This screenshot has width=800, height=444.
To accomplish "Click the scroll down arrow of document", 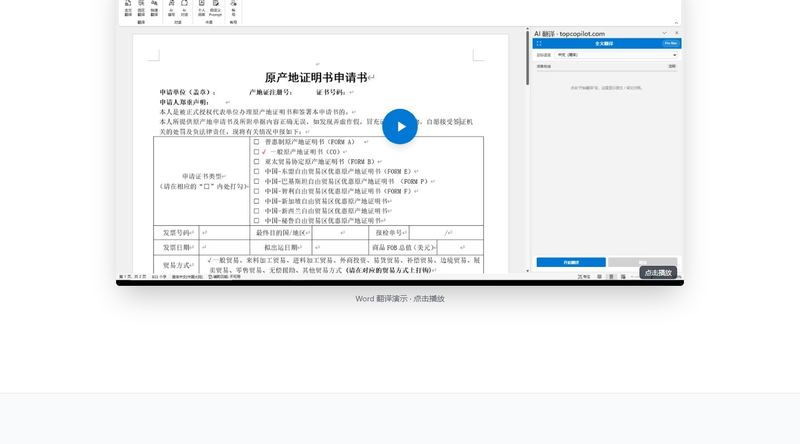I will (527, 271).
